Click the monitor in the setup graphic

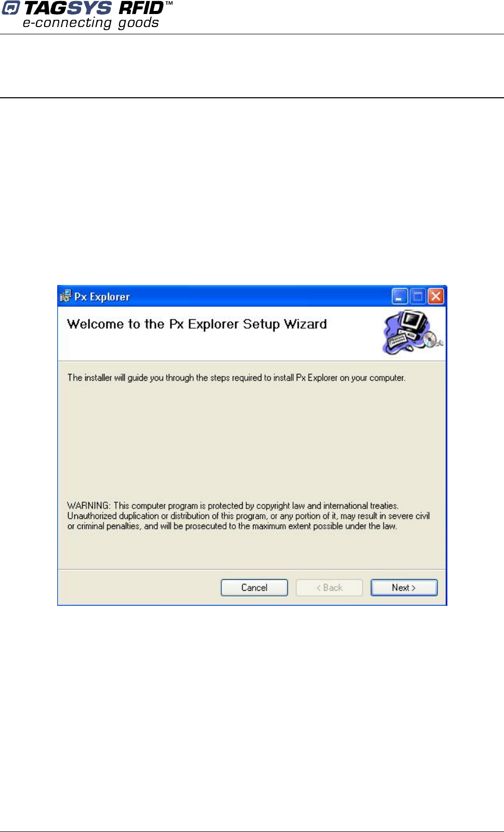(x=414, y=322)
